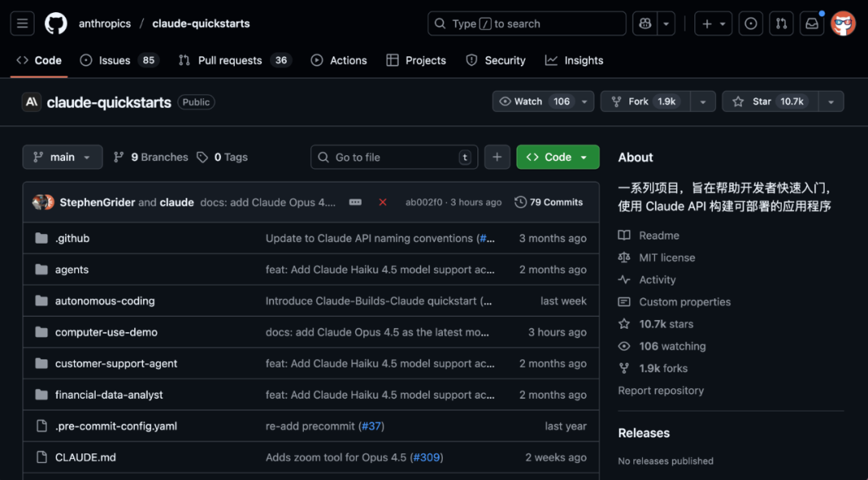
Task: Open user profile avatar menu
Action: [x=843, y=23]
